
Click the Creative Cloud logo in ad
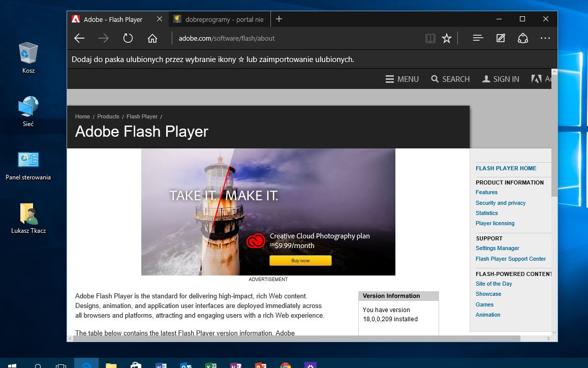coord(256,241)
